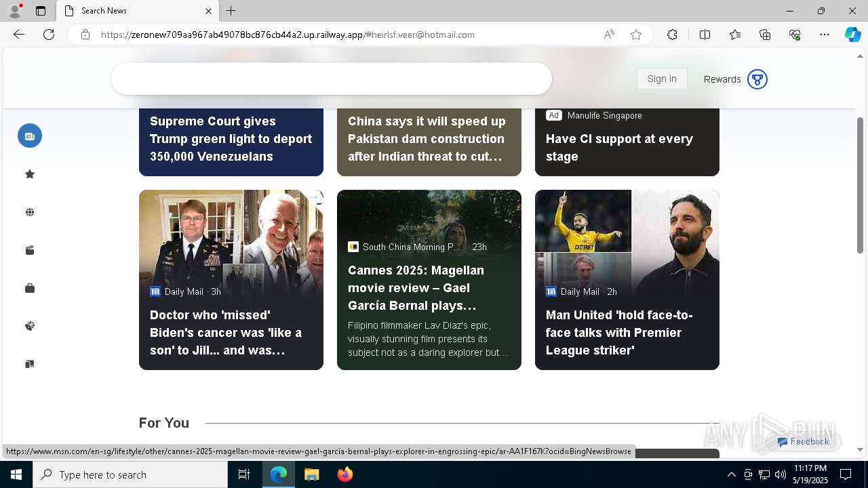Click the address bar URL
This screenshot has width=868, height=488.
point(288,35)
